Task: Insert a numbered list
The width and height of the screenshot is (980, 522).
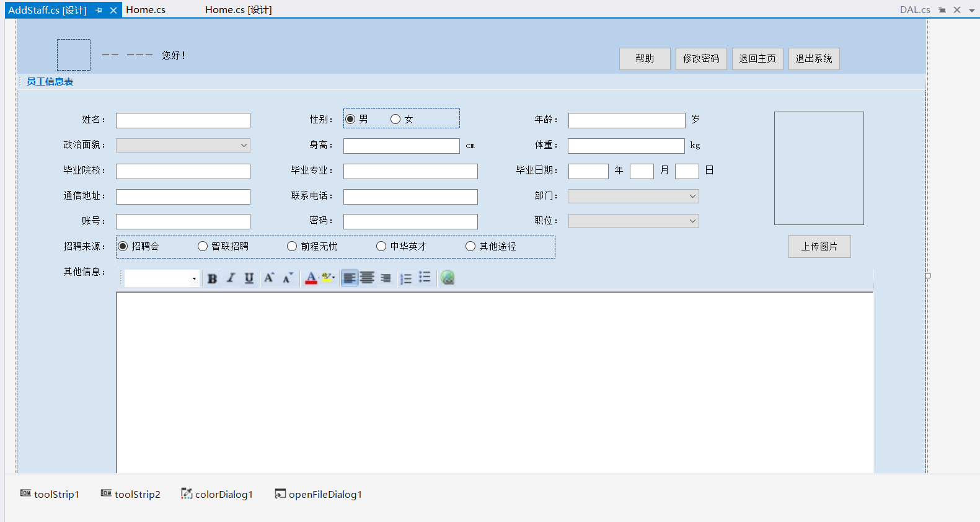Action: point(406,278)
